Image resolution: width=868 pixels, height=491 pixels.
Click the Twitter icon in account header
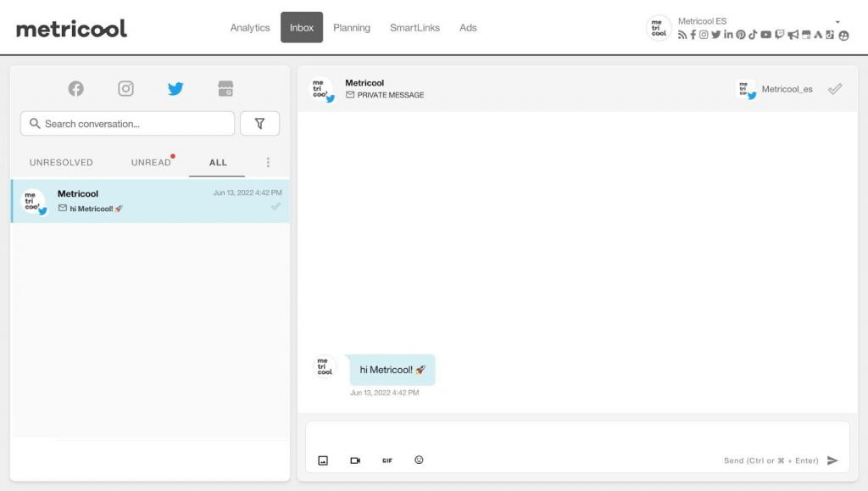715,35
